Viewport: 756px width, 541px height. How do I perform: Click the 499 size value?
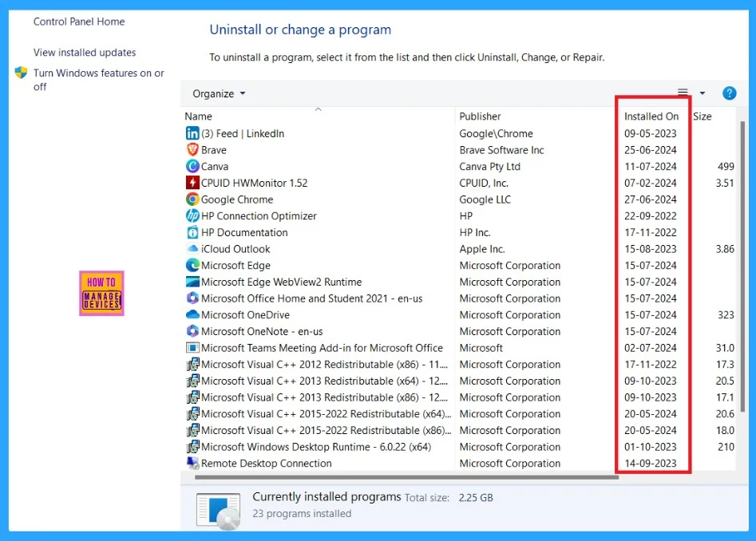click(726, 166)
